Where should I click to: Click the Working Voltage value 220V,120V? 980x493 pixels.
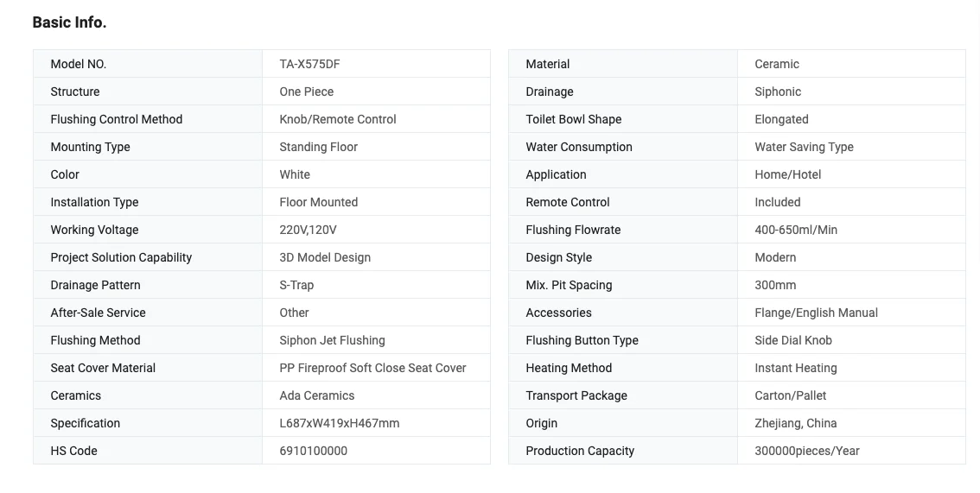(308, 230)
